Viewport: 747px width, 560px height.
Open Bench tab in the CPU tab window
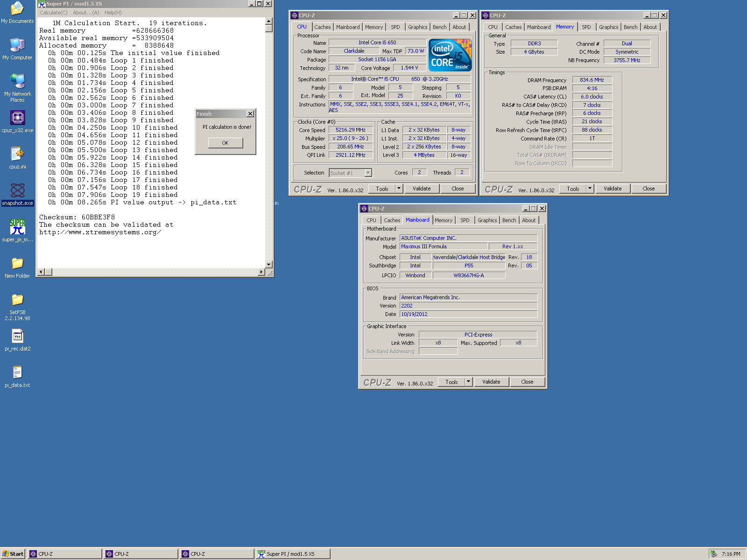439,27
